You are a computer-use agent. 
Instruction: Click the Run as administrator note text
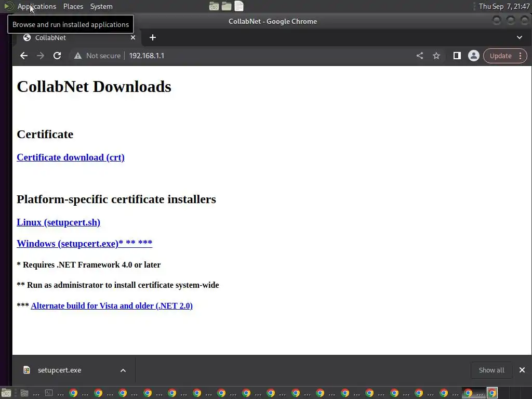(x=118, y=285)
